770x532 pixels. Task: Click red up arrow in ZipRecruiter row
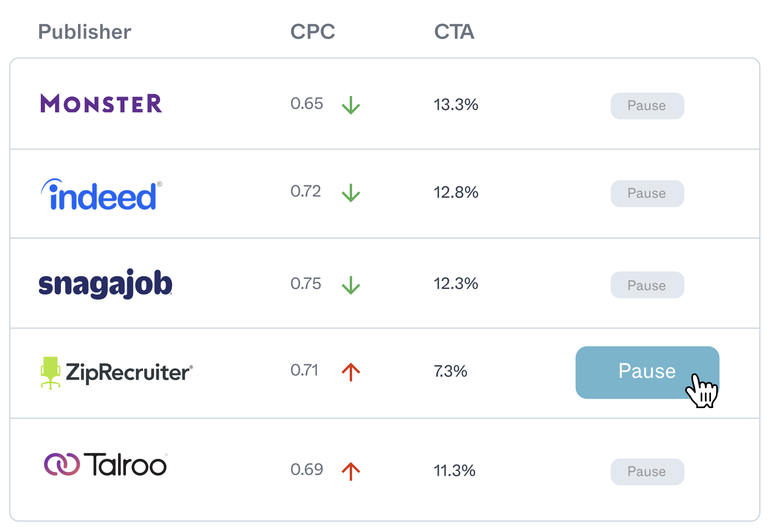coord(351,372)
